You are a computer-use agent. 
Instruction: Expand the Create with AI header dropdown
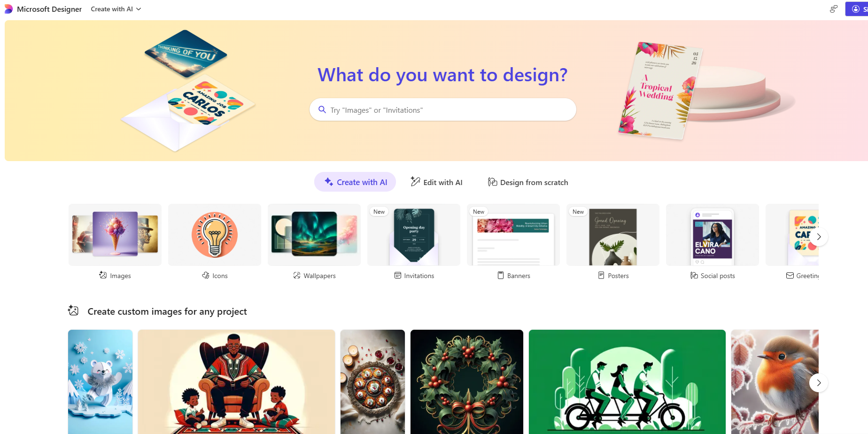(x=116, y=9)
